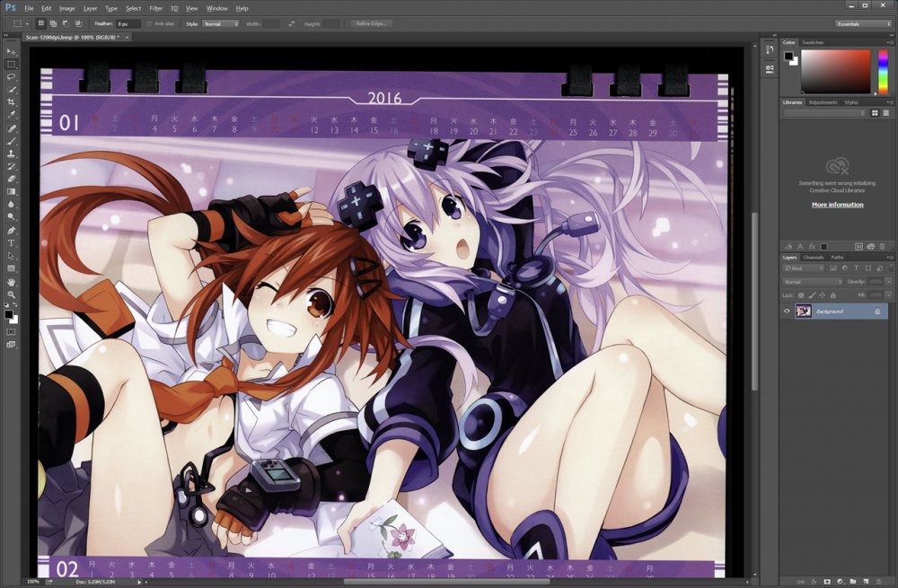Viewport: 898px width, 588px height.
Task: Show Libraries items in list view
Action: pyautogui.click(x=886, y=113)
